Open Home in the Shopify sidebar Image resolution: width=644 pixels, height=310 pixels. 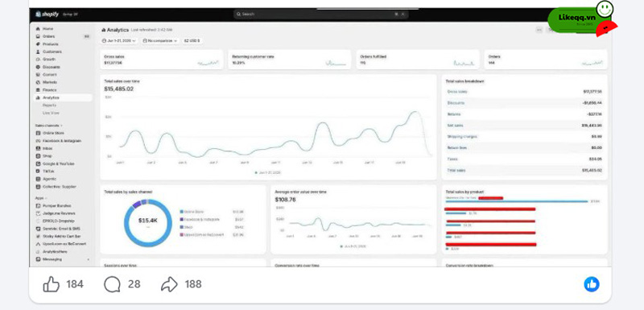(x=48, y=29)
